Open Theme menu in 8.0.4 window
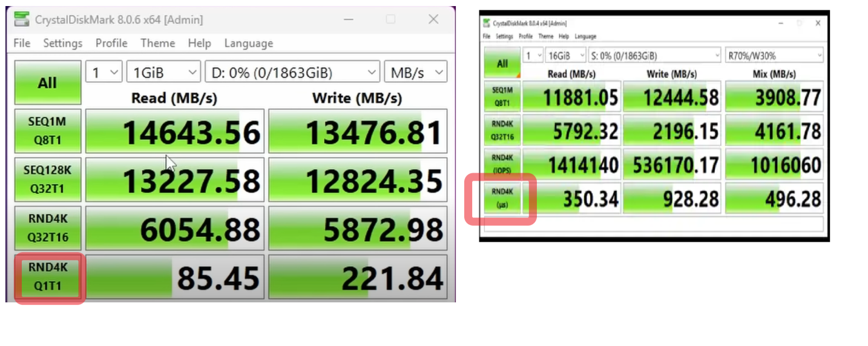Viewport: 868px width, 346px height. pyautogui.click(x=546, y=36)
